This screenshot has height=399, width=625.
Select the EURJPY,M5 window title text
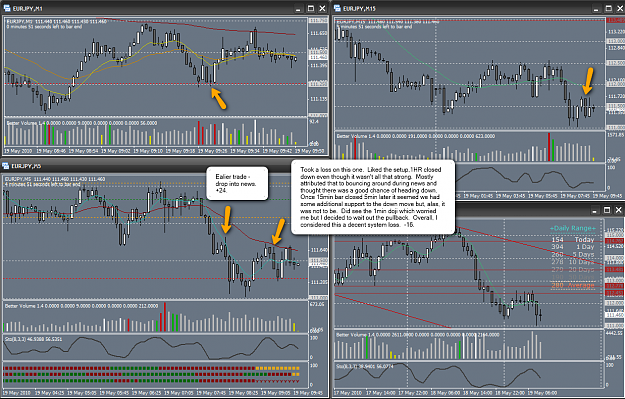[x=26, y=166]
